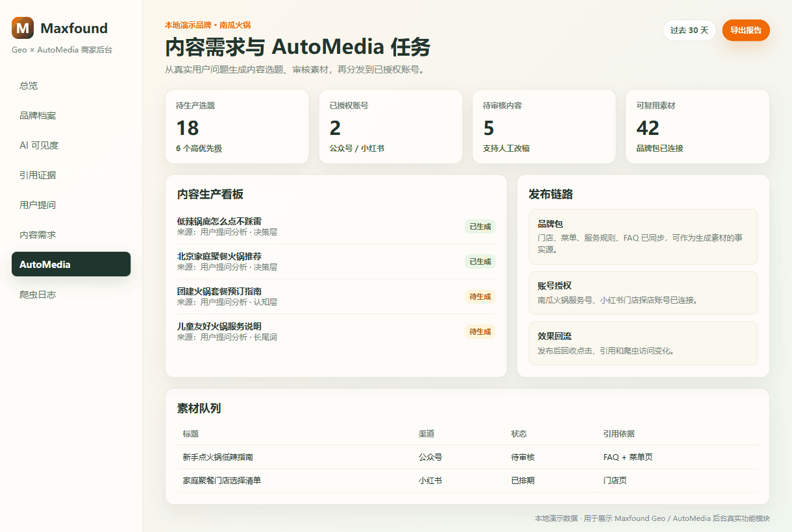Click 已生成 badge for 低辣锅底 row

[480, 226]
